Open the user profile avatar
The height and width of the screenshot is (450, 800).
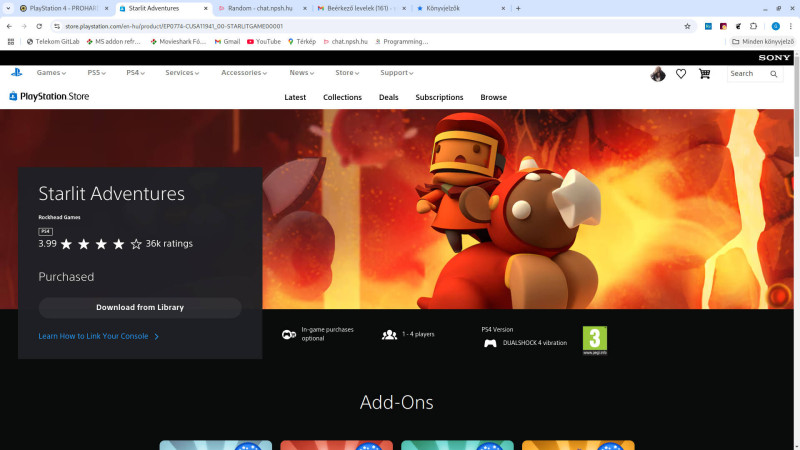click(x=658, y=74)
